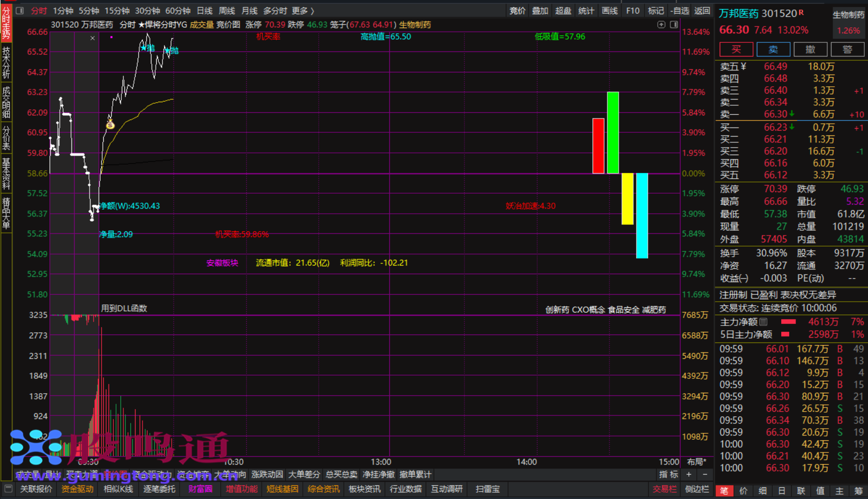868x499 pixels.
Task: Switch to 5分钟 timeframe
Action: pos(89,11)
